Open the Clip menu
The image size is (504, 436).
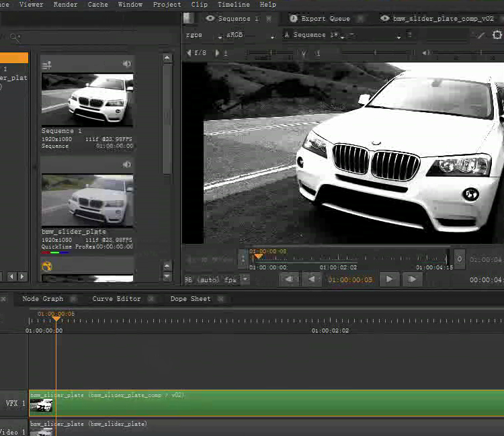pyautogui.click(x=200, y=5)
